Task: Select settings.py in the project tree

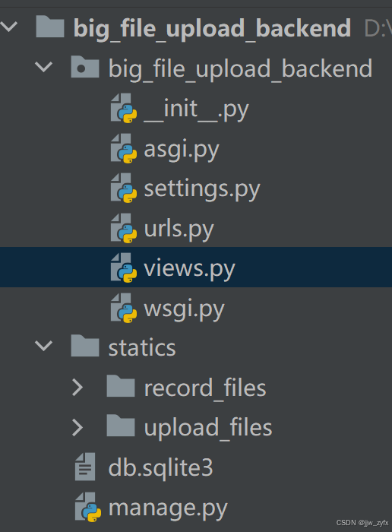Action: tap(202, 189)
